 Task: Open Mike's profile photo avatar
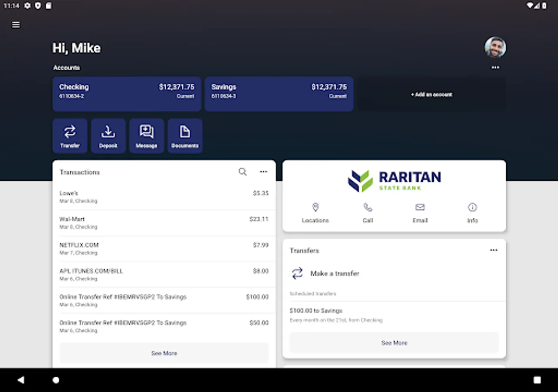[x=495, y=47]
